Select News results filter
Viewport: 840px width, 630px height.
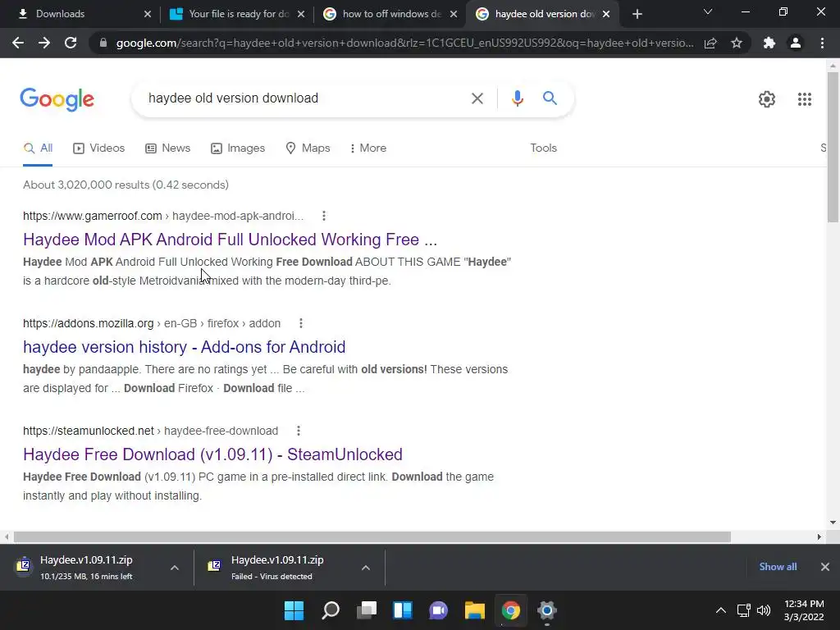(x=167, y=148)
